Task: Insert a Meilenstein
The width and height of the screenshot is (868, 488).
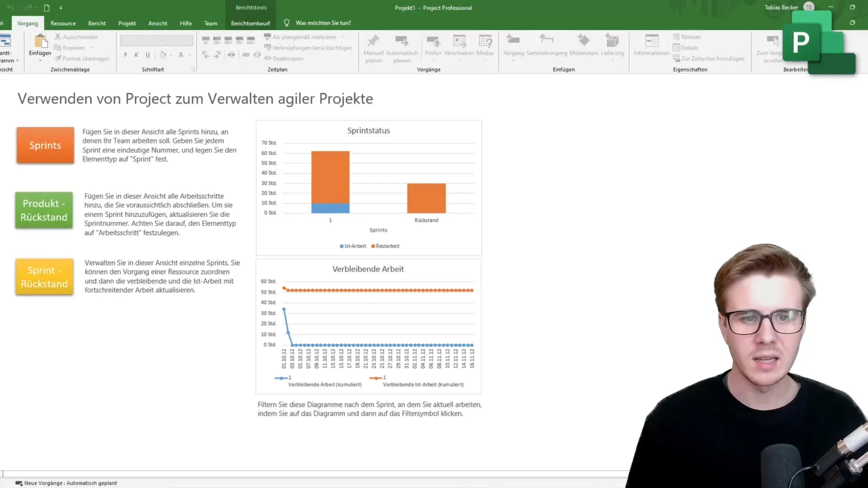Action: pyautogui.click(x=584, y=45)
